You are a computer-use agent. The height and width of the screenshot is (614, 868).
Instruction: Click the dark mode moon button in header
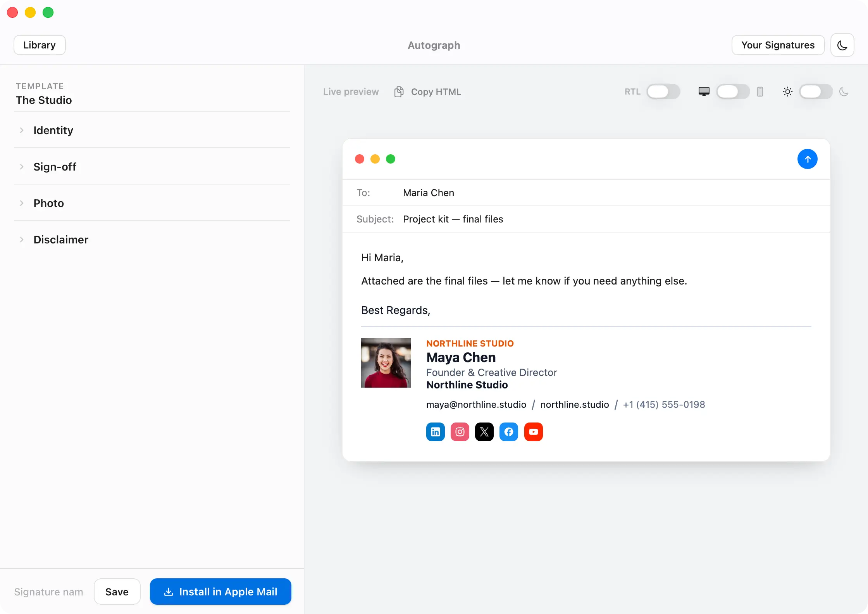tap(842, 45)
